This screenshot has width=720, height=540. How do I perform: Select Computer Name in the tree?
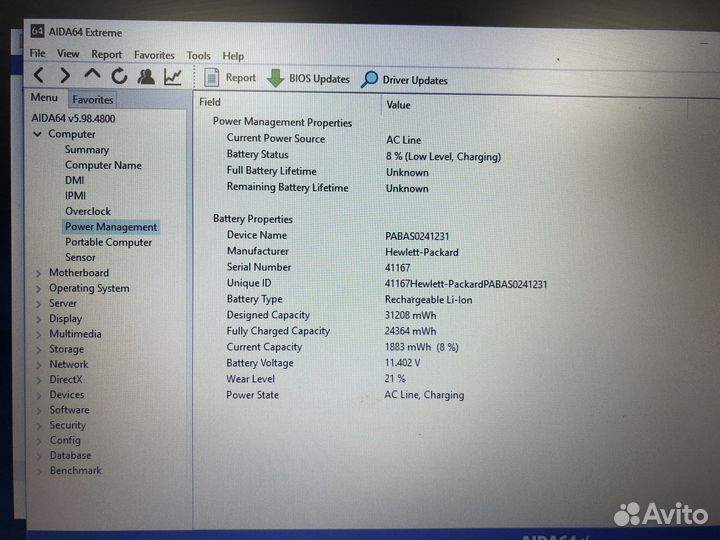tap(103, 165)
